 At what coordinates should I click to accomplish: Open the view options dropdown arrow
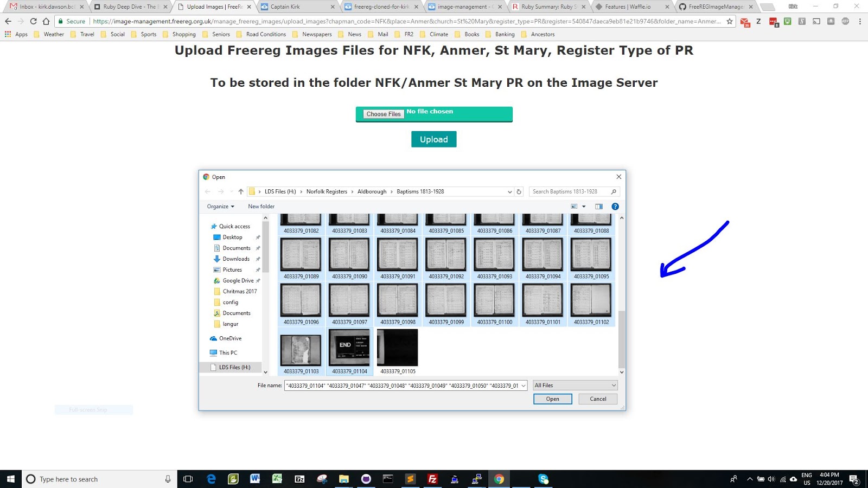click(x=584, y=207)
